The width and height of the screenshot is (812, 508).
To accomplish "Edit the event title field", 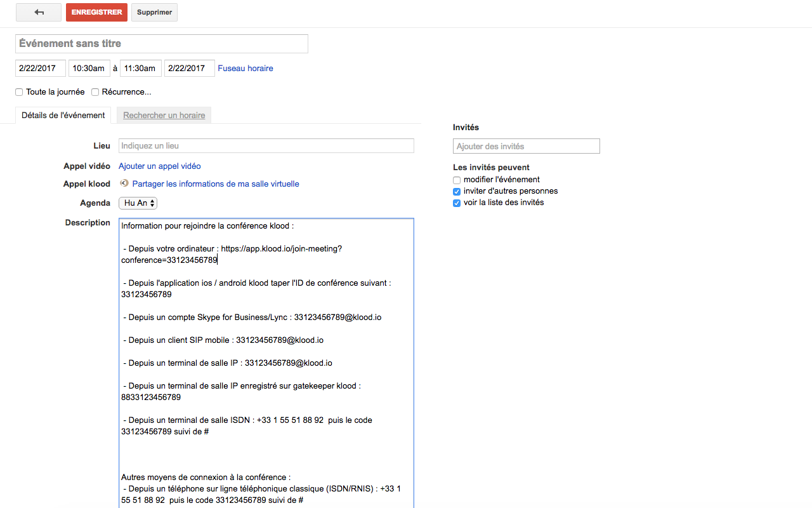I will [x=162, y=44].
